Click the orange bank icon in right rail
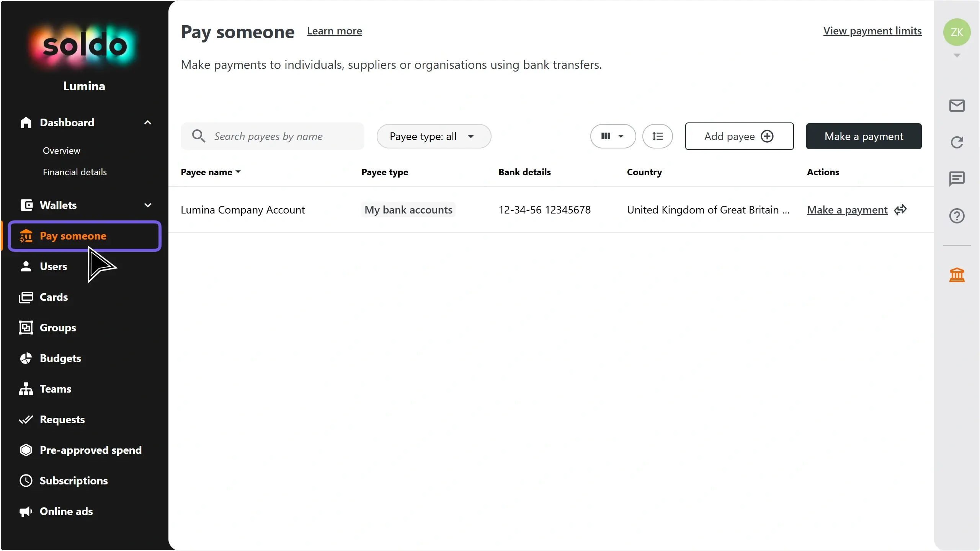This screenshot has width=980, height=551. (957, 275)
